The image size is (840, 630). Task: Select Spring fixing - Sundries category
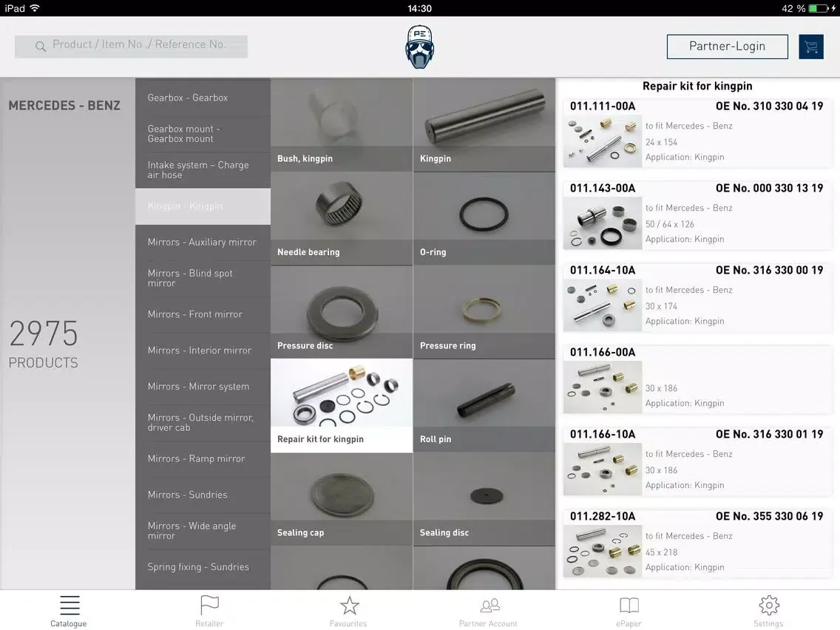pyautogui.click(x=203, y=567)
